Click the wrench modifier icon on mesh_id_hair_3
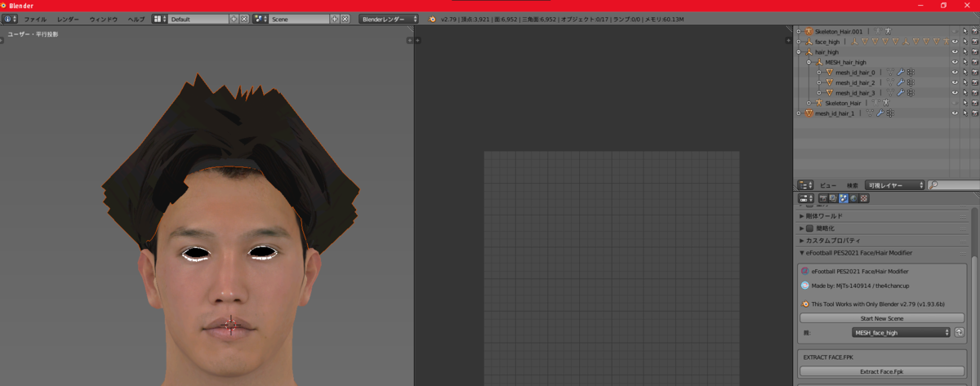This screenshot has height=386, width=980. [x=900, y=93]
